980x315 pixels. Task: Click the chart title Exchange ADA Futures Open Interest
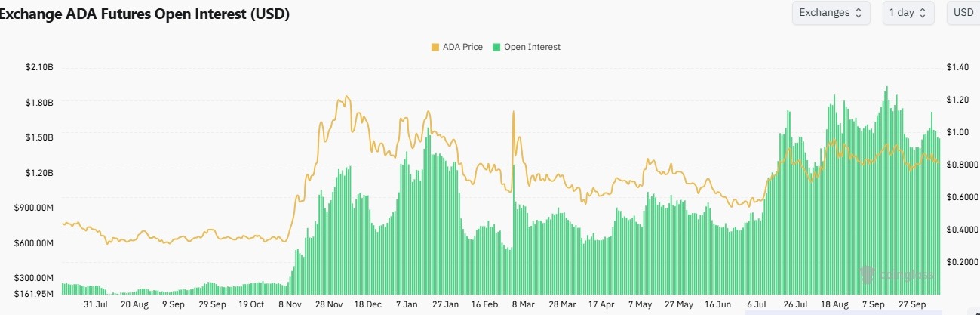coord(145,14)
